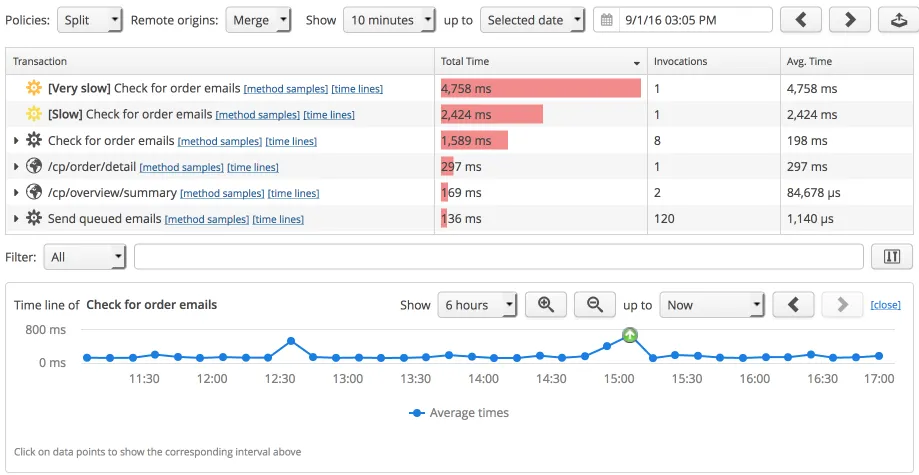919x475 pixels.
Task: Open method samples for /cp/overview/summary
Action: click(x=222, y=193)
